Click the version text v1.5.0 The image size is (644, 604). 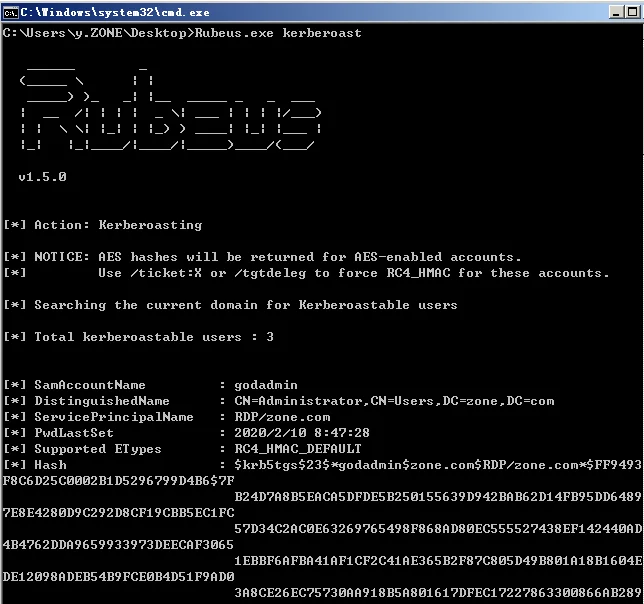pos(42,177)
